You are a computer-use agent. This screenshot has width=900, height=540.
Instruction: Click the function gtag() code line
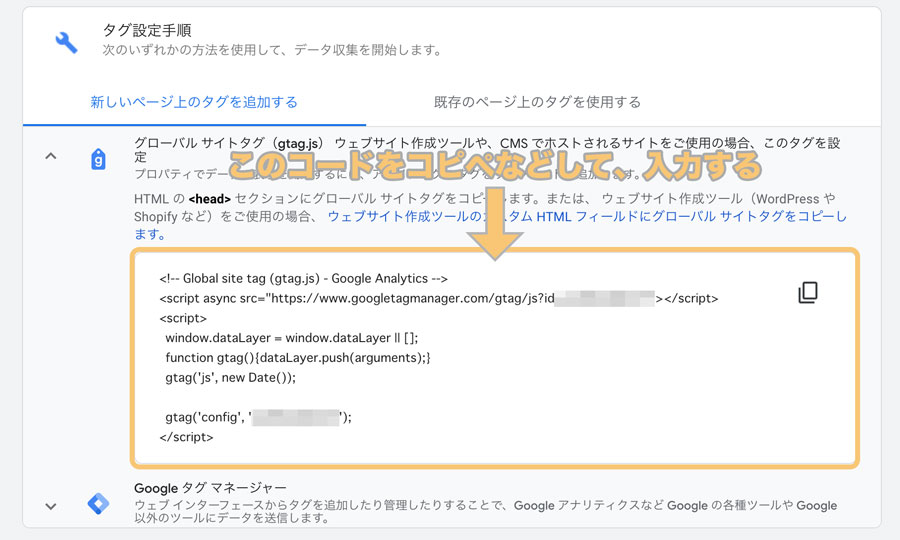tap(298, 358)
